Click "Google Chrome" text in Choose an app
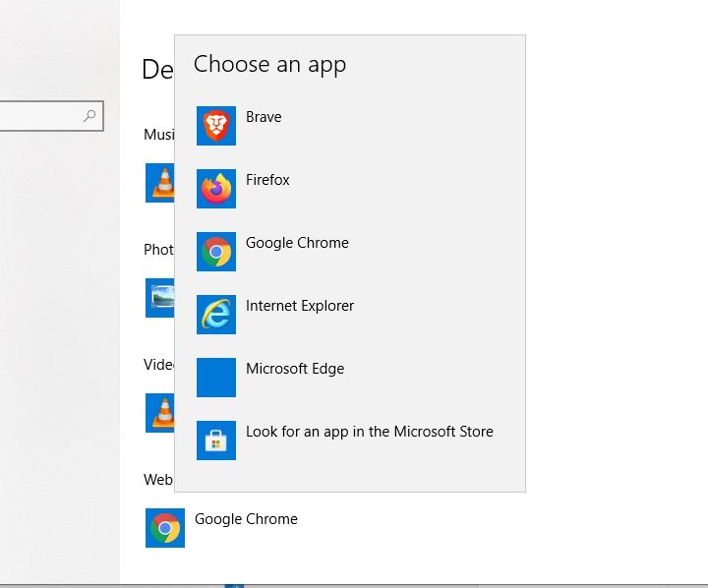The image size is (708, 588). click(297, 243)
